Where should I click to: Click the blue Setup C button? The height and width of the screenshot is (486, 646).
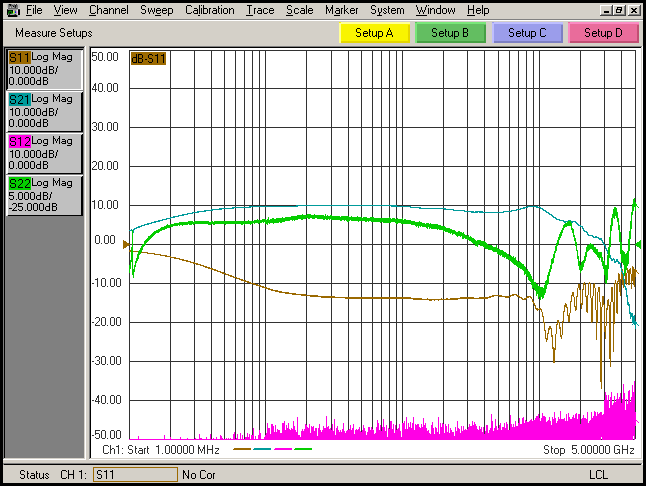pos(527,33)
